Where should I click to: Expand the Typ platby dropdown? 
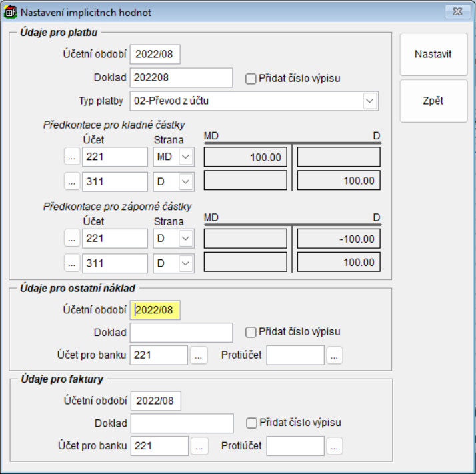click(370, 101)
